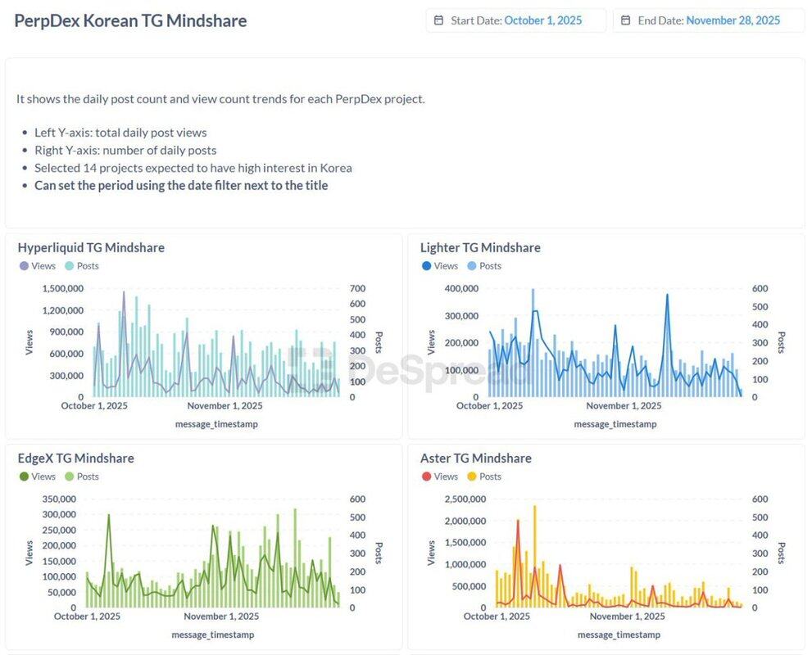Click calendar icon in Start Date filter
Image resolution: width=812 pixels, height=655 pixels.
pos(439,20)
